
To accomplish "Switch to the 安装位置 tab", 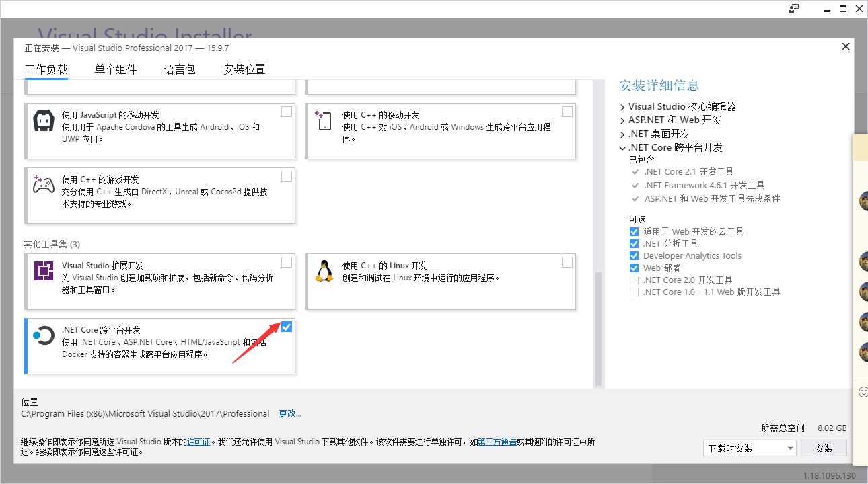I will (244, 69).
